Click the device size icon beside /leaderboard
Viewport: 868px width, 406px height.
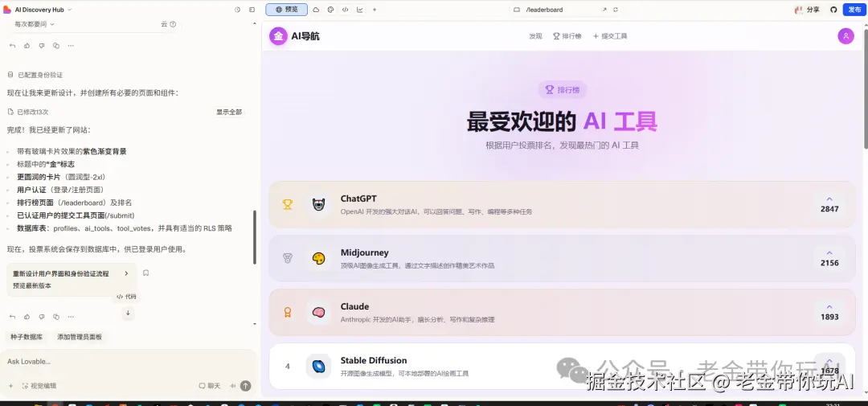[517, 10]
